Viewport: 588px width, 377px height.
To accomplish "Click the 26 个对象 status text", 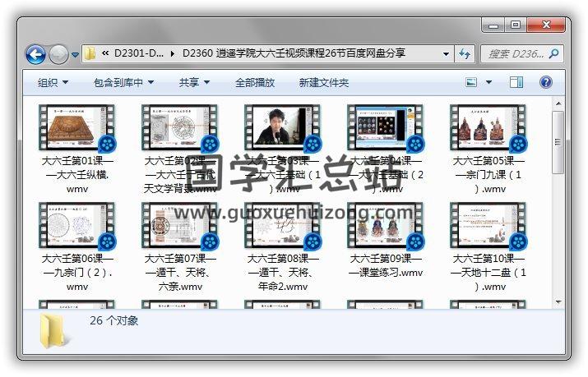I will (114, 321).
